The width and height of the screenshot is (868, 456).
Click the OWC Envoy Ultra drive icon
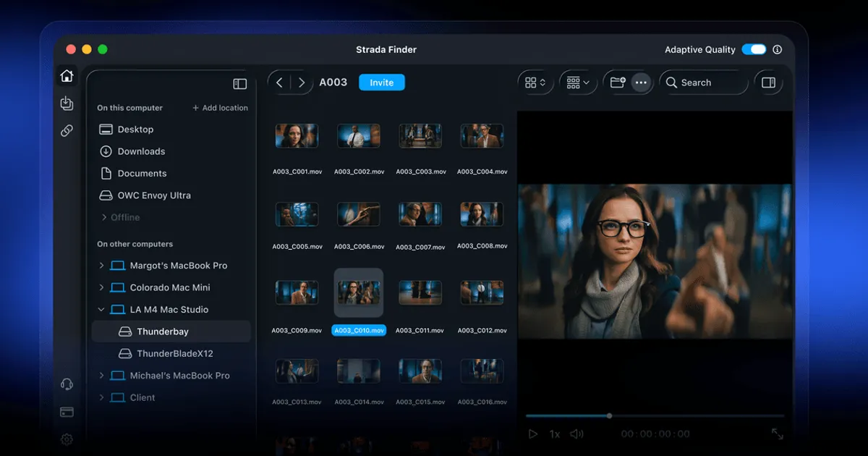click(106, 195)
